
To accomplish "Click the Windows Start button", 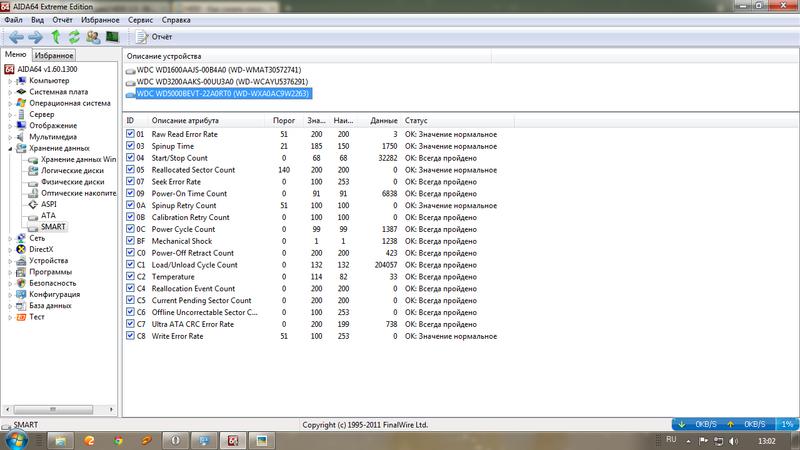I will 16,440.
